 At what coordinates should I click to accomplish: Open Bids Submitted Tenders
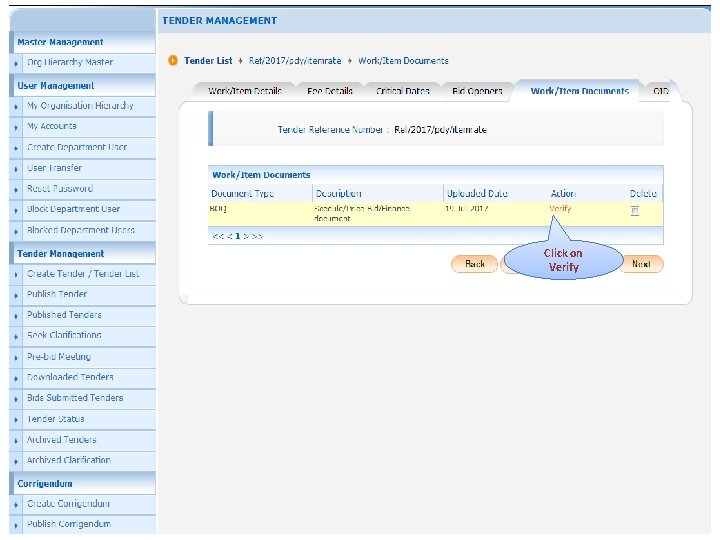75,398
